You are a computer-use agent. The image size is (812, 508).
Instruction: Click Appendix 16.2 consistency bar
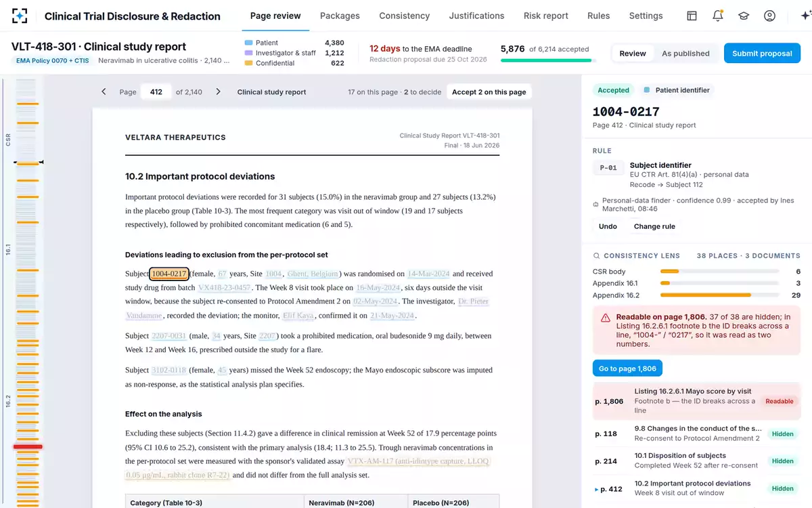point(719,295)
